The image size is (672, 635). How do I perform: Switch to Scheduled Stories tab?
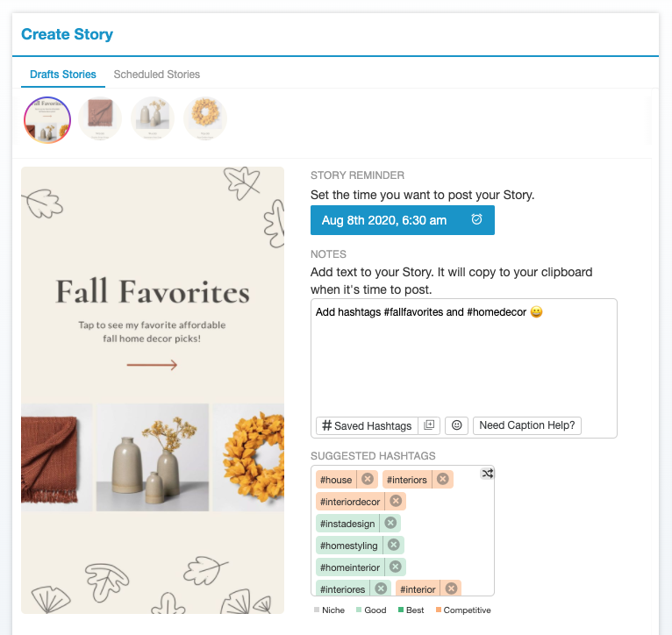coord(157,75)
